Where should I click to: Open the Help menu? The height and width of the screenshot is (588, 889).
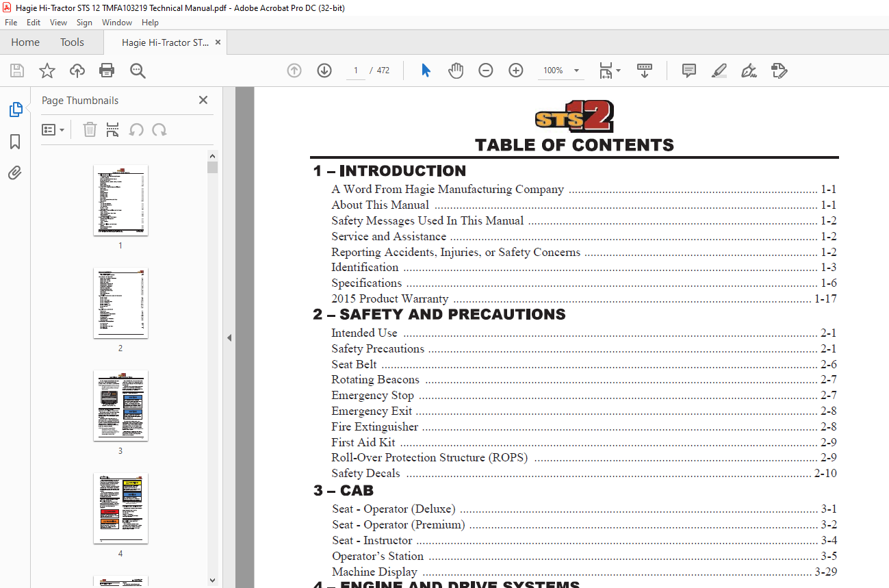[150, 23]
